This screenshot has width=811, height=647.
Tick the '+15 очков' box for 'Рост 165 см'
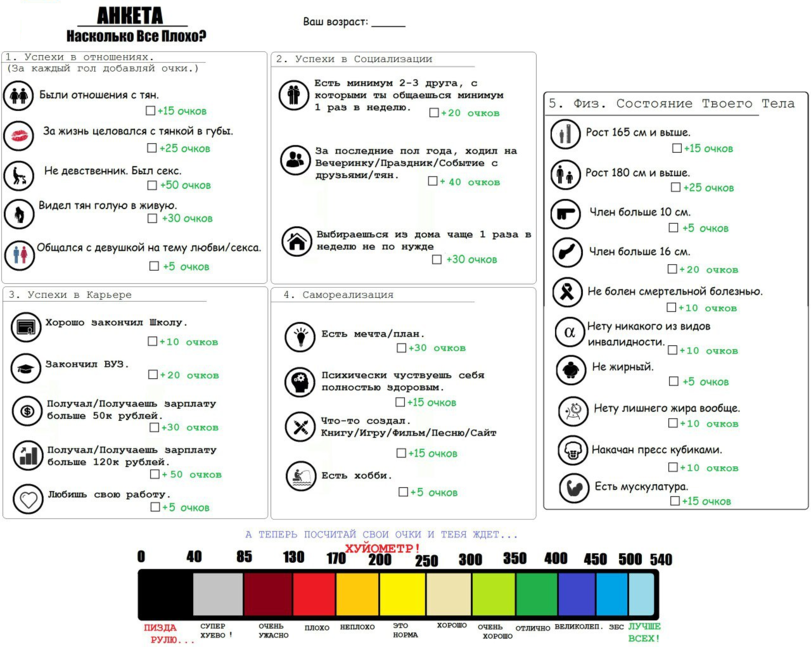click(677, 148)
